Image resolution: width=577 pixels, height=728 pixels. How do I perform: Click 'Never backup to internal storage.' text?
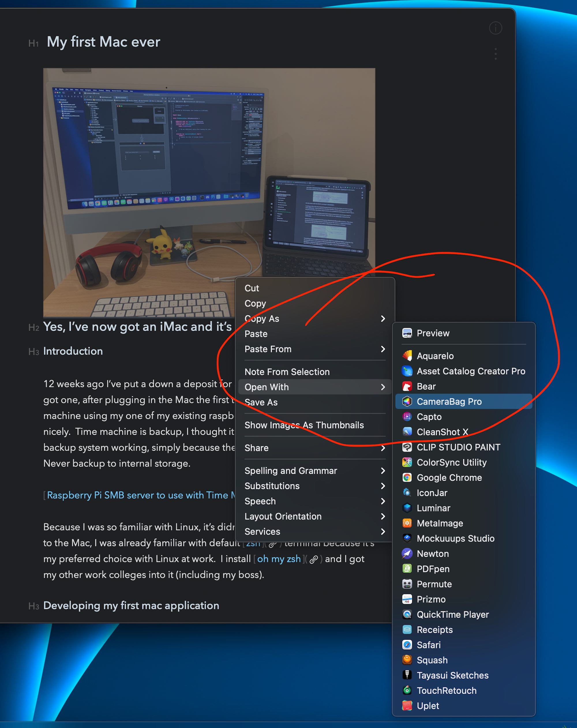pyautogui.click(x=117, y=463)
